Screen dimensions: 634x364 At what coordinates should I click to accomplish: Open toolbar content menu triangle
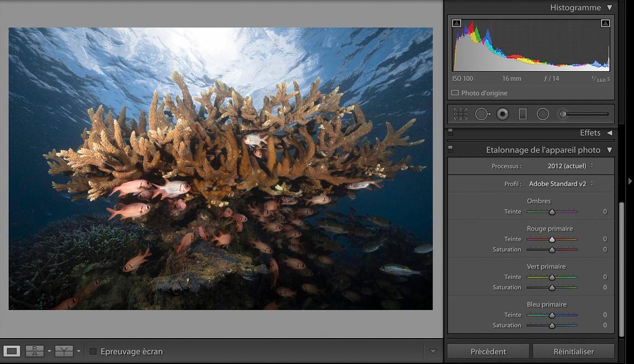coord(433,351)
